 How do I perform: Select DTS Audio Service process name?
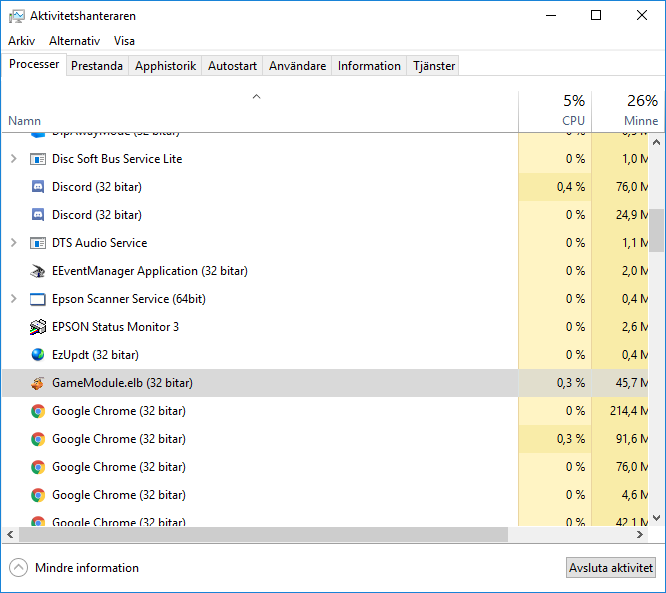100,243
